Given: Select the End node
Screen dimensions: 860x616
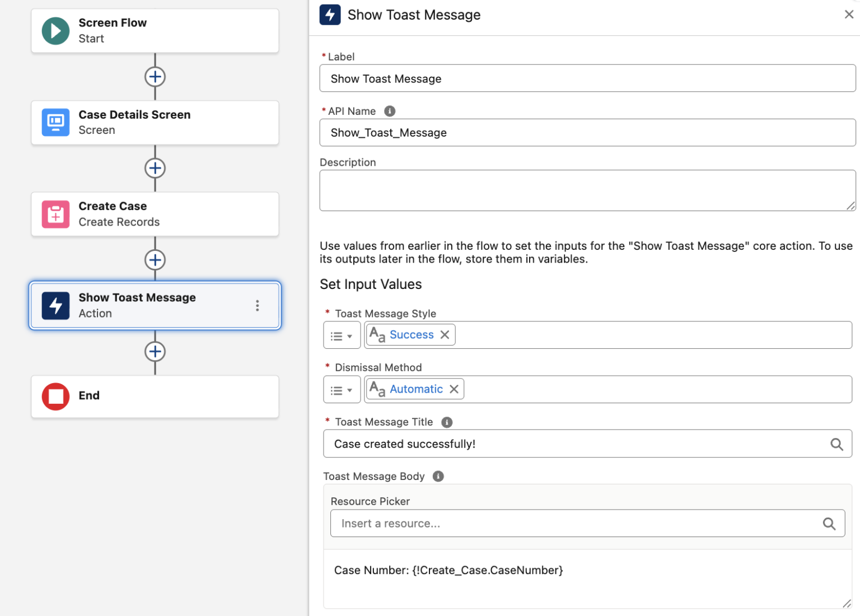Looking at the screenshot, I should click(155, 396).
